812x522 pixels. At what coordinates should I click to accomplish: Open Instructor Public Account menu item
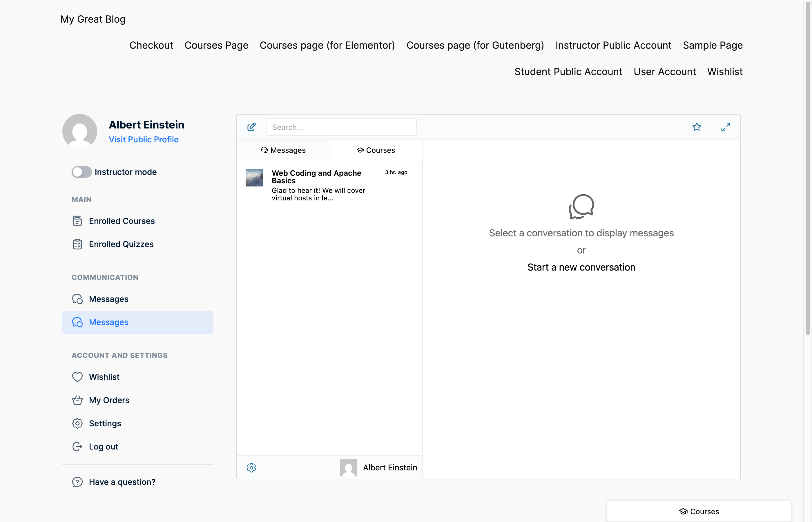613,45
